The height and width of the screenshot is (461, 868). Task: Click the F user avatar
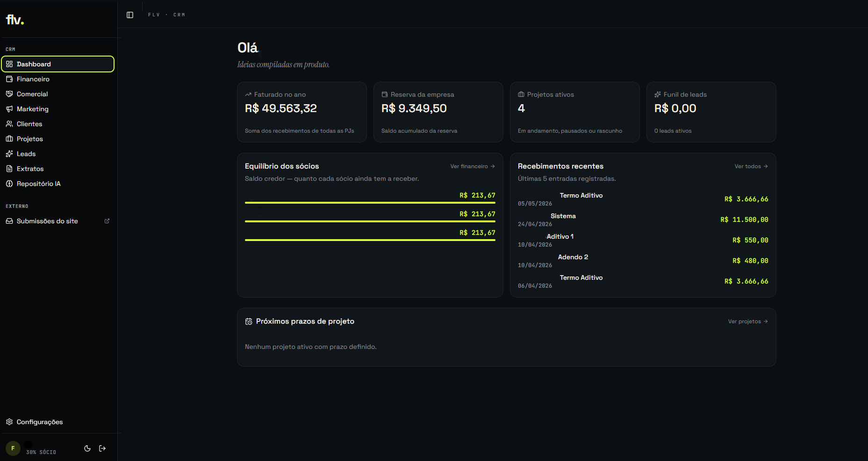[13, 448]
